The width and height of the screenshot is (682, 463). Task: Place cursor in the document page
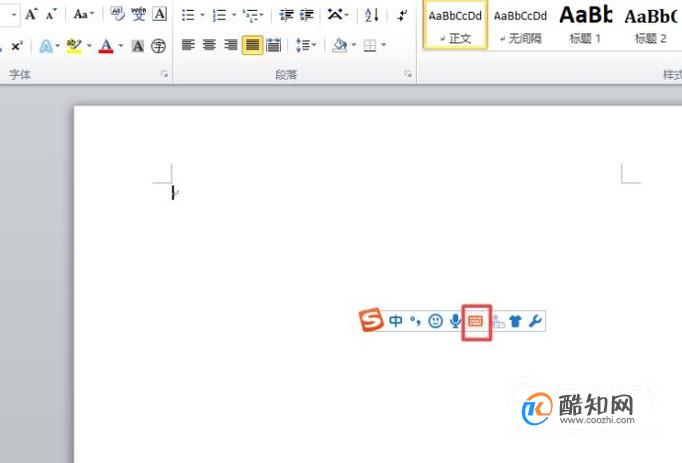coord(378,284)
